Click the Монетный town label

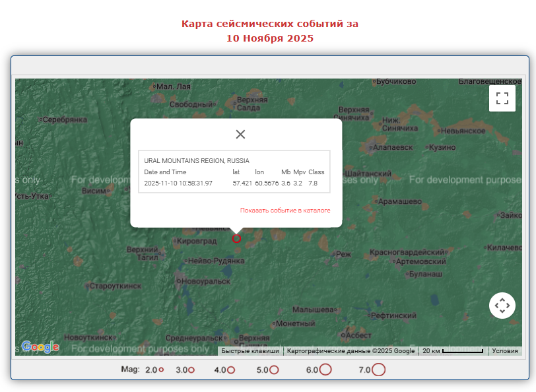[x=295, y=323]
